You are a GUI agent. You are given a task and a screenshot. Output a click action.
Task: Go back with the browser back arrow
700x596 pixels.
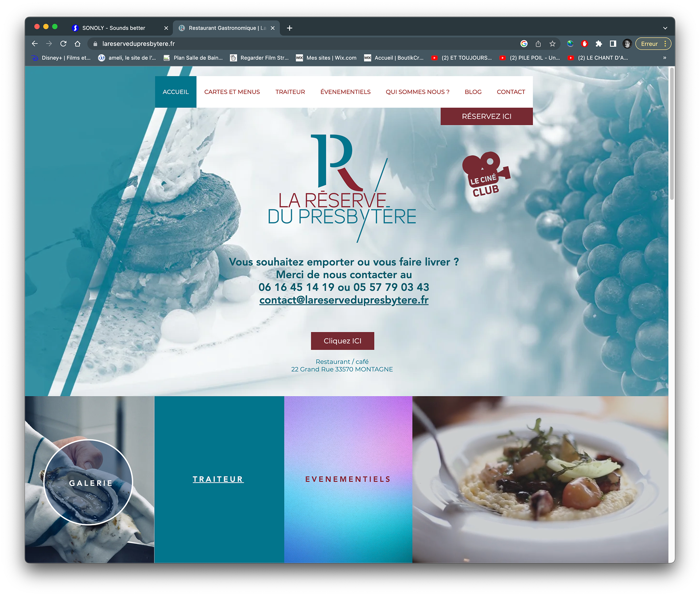(x=35, y=44)
